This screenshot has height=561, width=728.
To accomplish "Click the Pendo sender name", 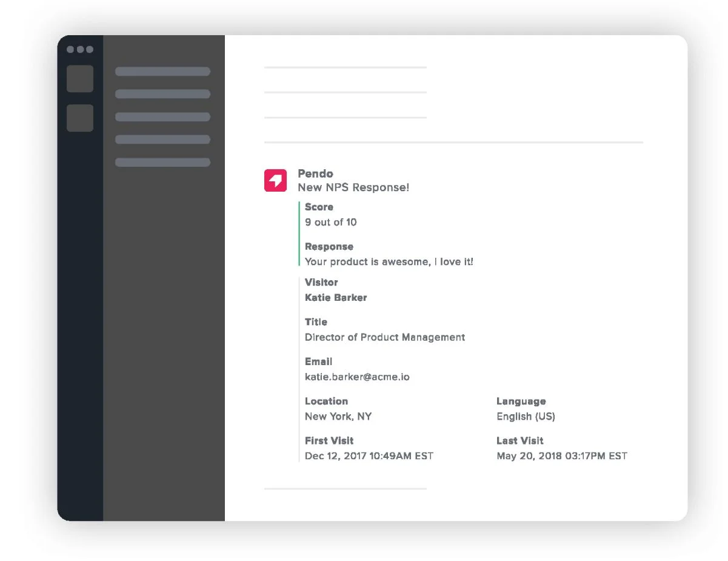I will click(315, 173).
